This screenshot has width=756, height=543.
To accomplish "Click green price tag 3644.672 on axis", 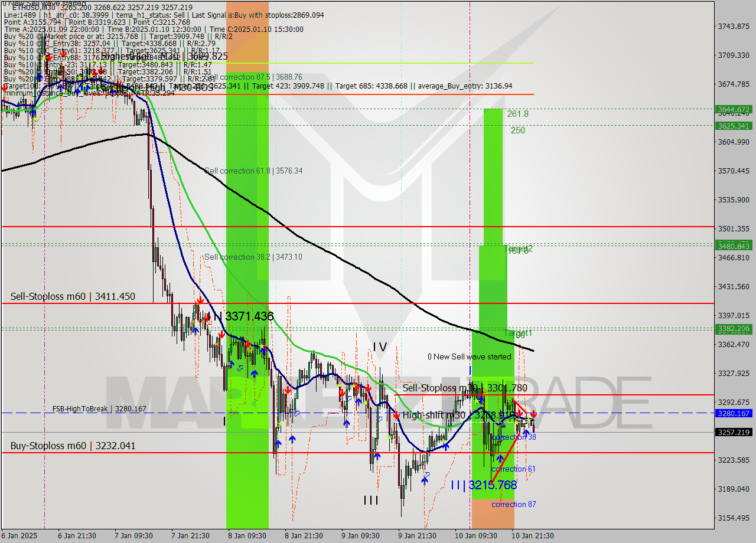I will [x=734, y=109].
